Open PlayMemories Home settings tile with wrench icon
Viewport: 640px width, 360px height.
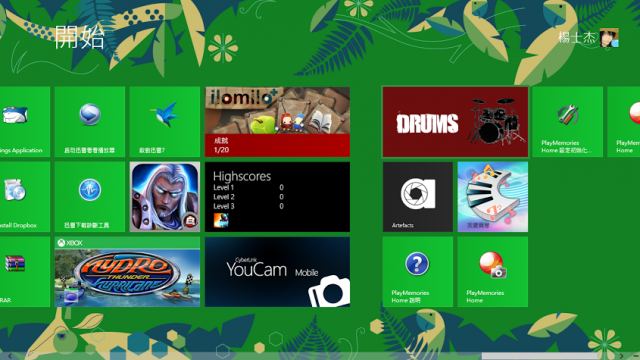(567, 122)
